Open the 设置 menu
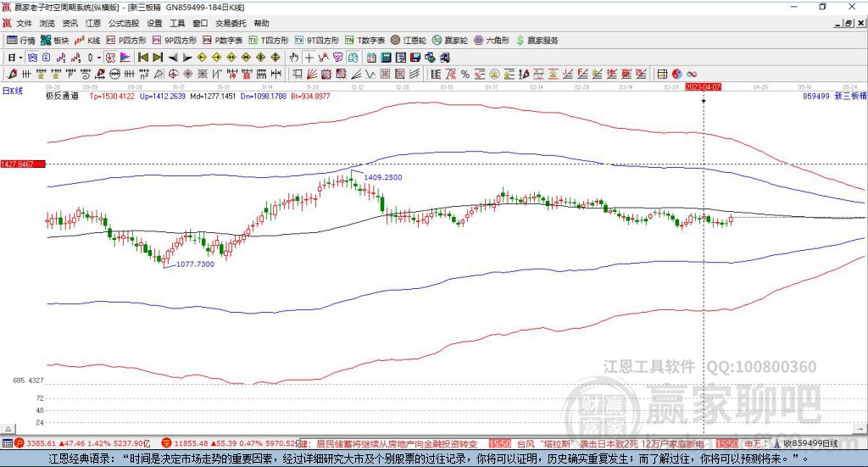This screenshot has width=868, height=467. click(154, 23)
